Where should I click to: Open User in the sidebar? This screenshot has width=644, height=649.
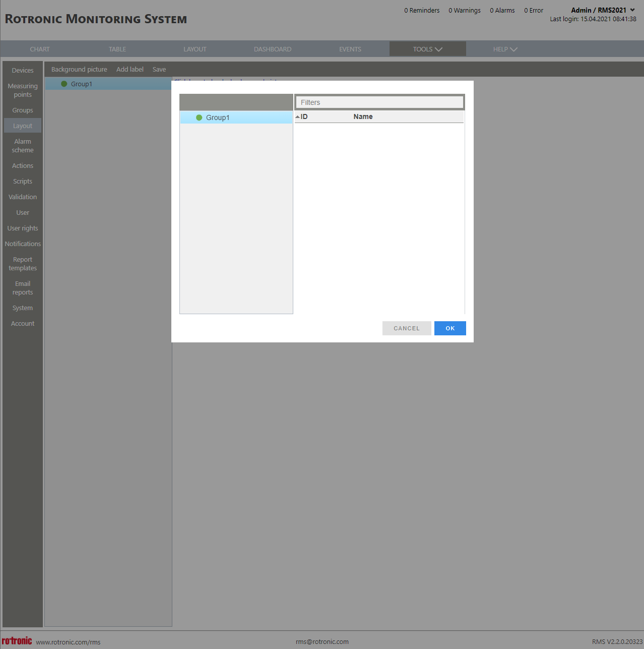pyautogui.click(x=23, y=212)
